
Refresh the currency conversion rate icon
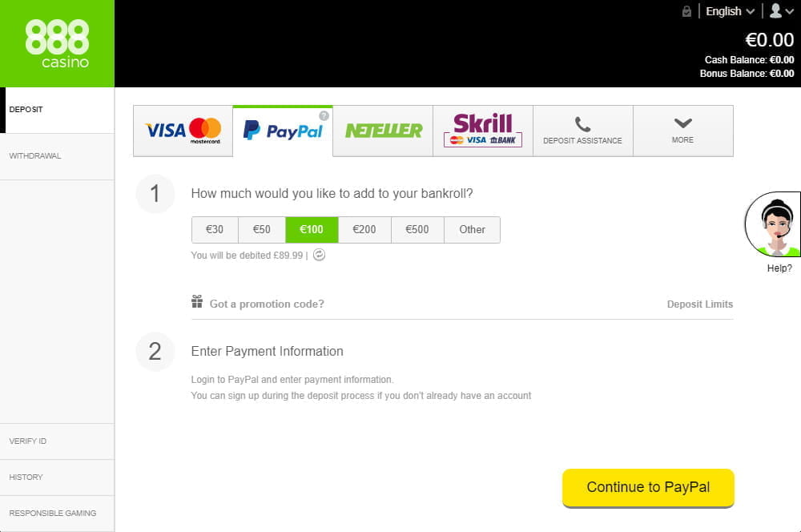tap(320, 255)
